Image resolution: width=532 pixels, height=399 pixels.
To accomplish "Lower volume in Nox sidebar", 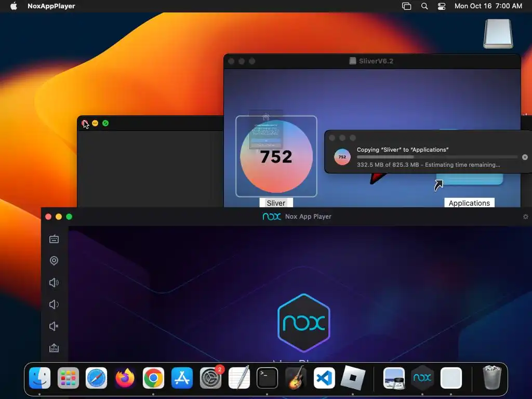I will [x=54, y=304].
